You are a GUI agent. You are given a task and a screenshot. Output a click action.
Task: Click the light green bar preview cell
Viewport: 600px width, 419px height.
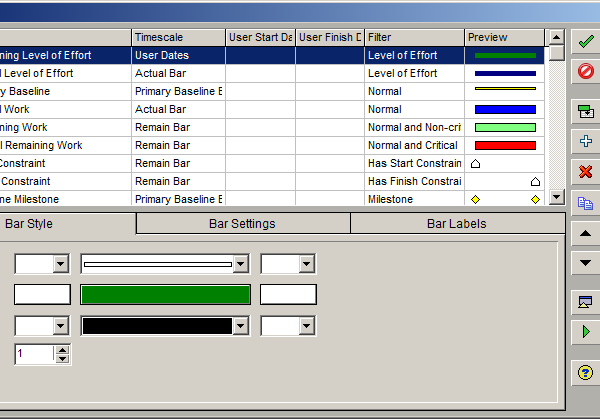pyautogui.click(x=505, y=127)
